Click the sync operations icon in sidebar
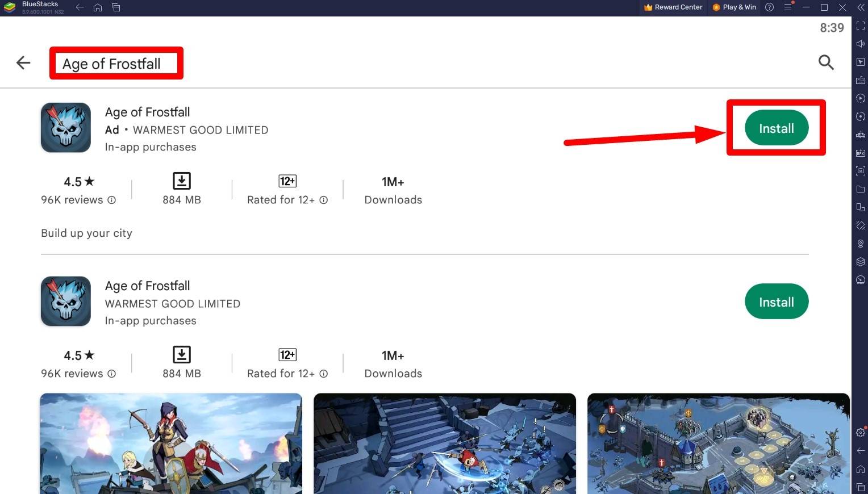Screen dimensions: 868x494 coord(861,116)
